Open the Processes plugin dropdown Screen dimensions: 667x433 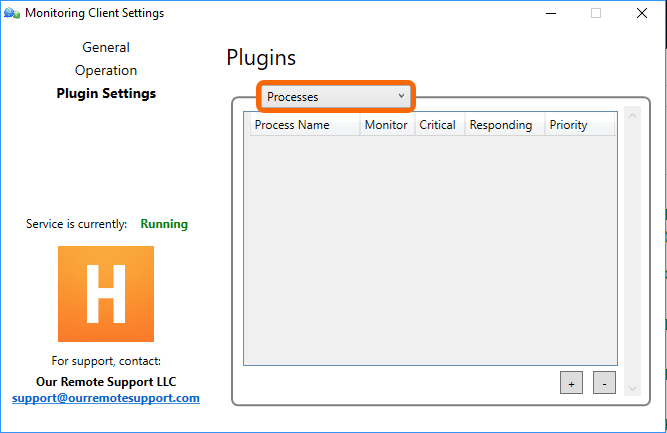(336, 97)
